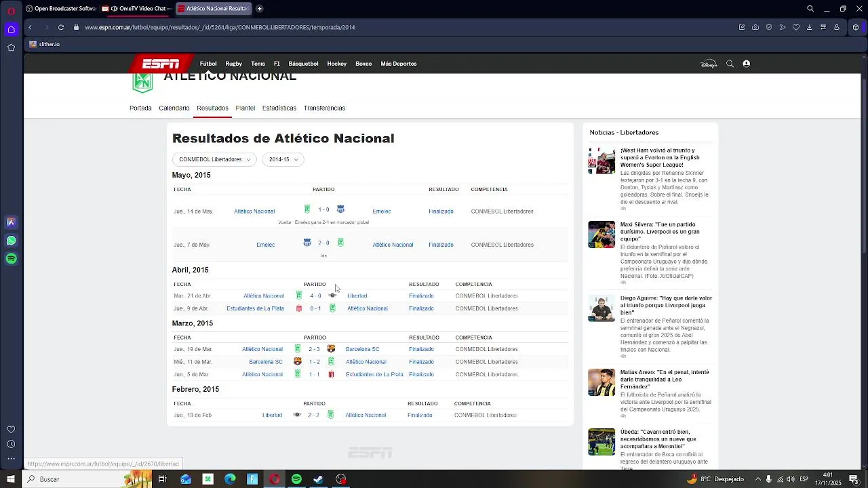Open the Rugby menu in ESPN navigation
Viewport: 868px width, 488px height.
pos(234,64)
